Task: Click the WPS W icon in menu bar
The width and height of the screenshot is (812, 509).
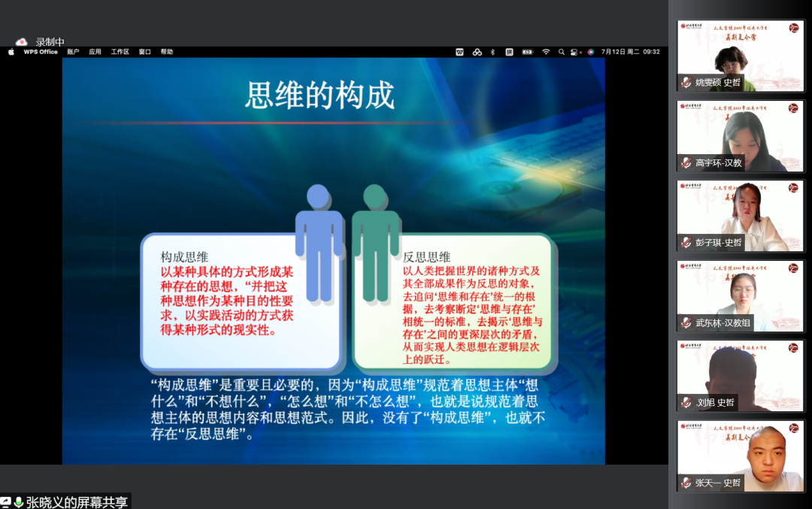Action: coord(461,52)
